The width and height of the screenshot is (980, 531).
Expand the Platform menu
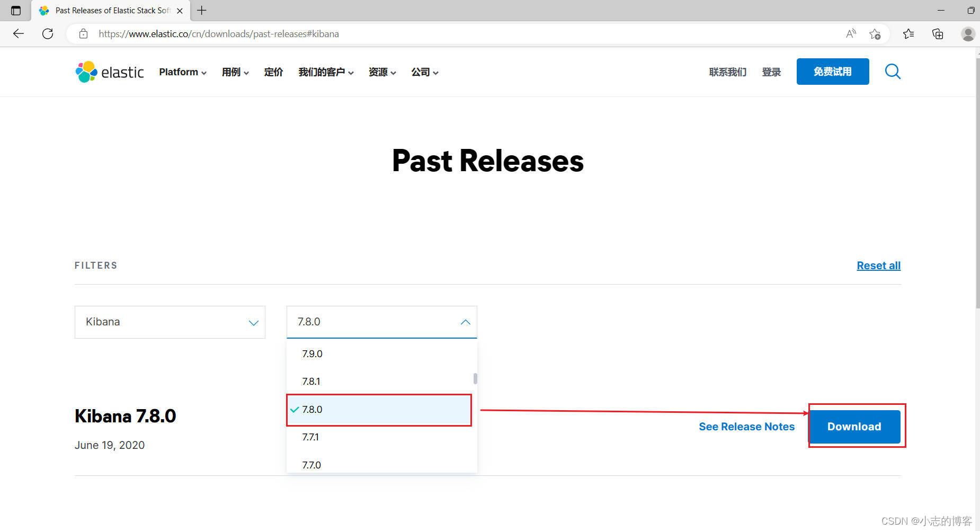coord(183,72)
